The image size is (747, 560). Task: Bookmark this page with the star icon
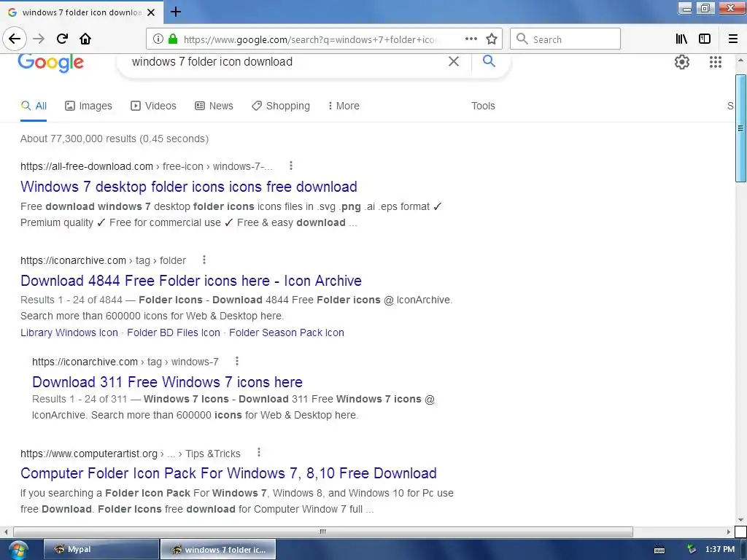point(492,39)
